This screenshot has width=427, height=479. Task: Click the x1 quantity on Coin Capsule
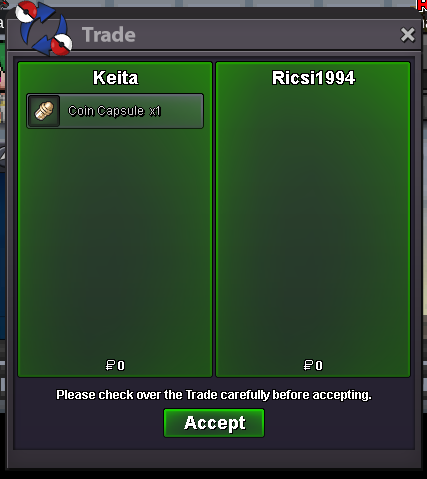point(155,111)
